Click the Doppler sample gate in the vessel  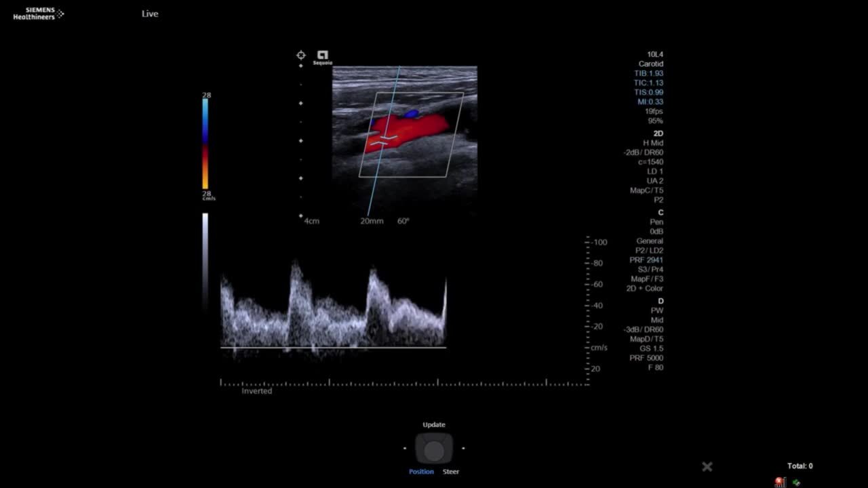coord(383,140)
